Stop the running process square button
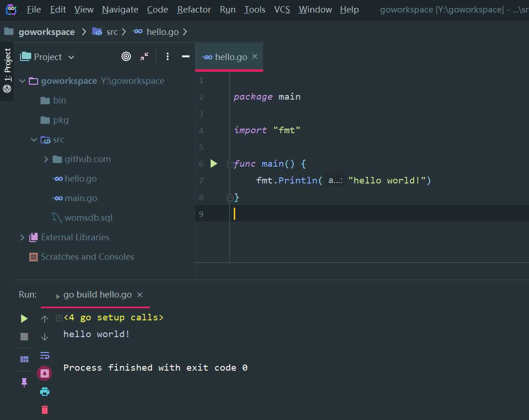 point(24,336)
